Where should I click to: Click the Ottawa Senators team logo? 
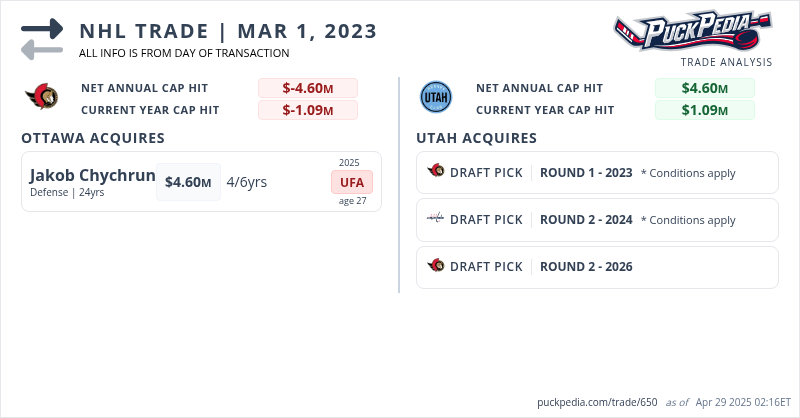pos(42,98)
